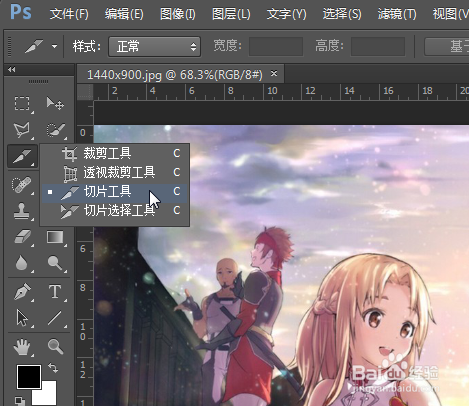Select the Spot Healing Brush tool
Image resolution: width=469 pixels, height=406 pixels.
tap(22, 185)
